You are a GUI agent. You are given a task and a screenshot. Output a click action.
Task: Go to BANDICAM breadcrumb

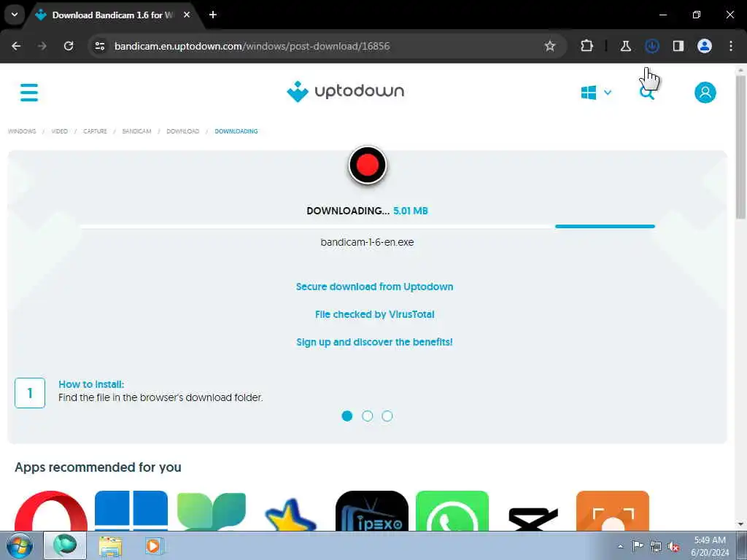tap(136, 131)
